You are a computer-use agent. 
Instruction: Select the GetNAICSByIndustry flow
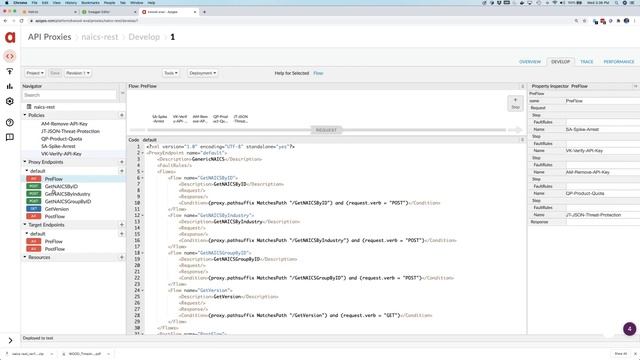[67, 194]
